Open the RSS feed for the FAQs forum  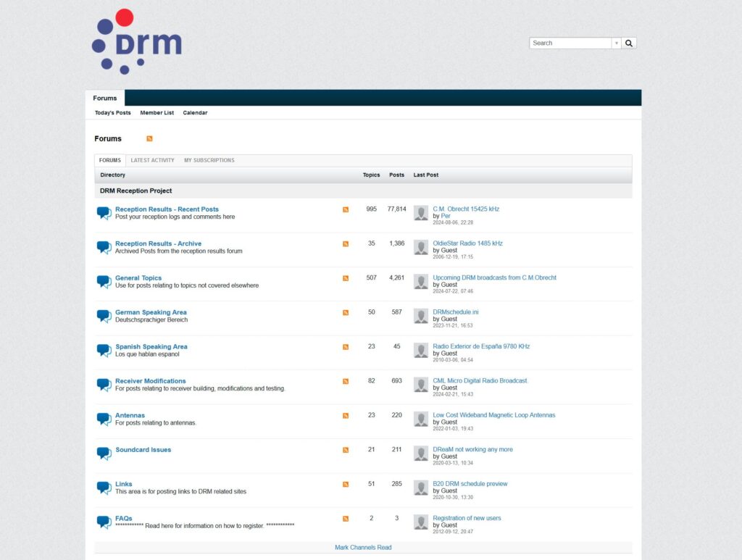coord(345,518)
